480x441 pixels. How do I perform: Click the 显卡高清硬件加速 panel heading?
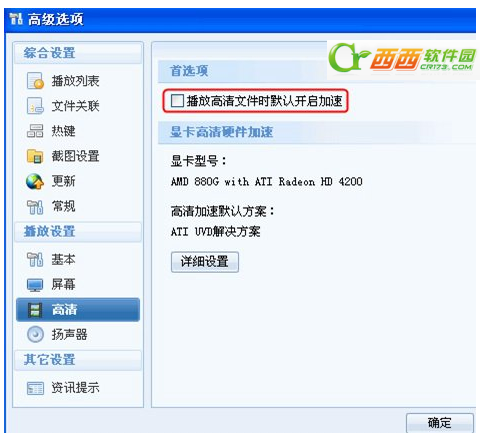[x=221, y=132]
